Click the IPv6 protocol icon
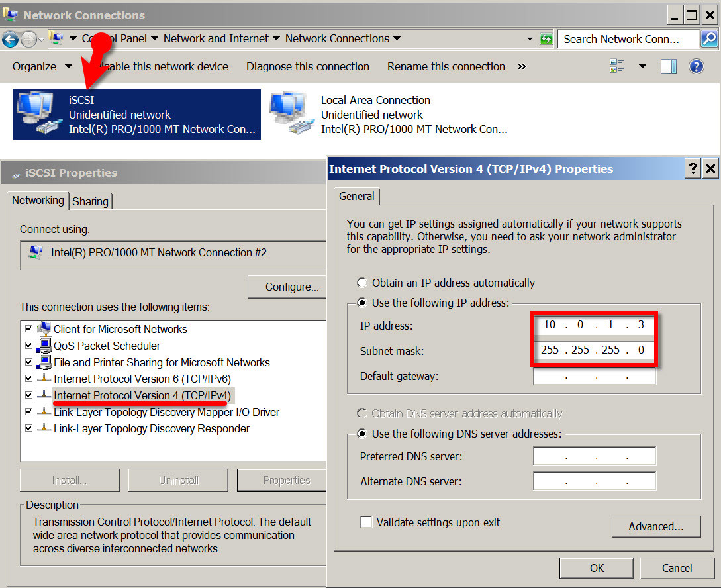 pyautogui.click(x=44, y=378)
